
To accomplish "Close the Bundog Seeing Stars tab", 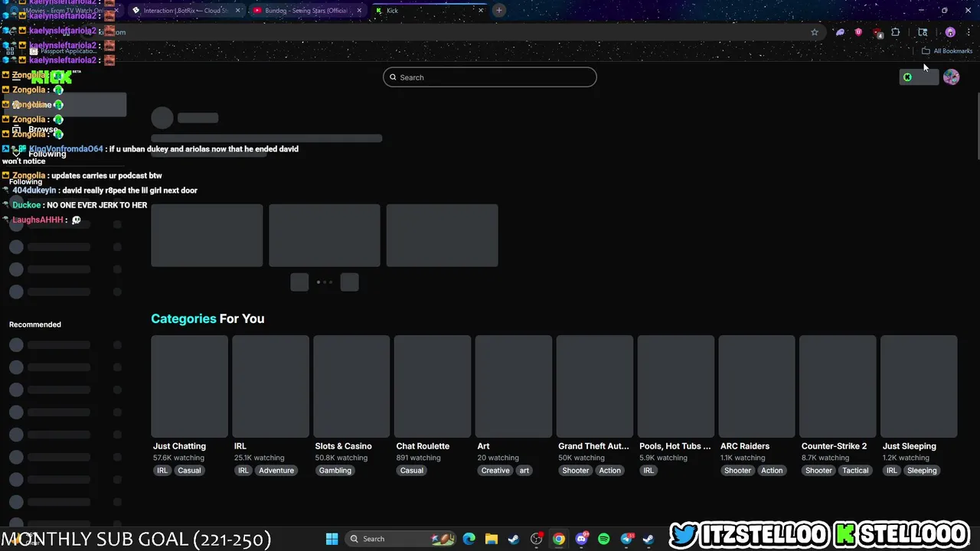I will pyautogui.click(x=359, y=11).
